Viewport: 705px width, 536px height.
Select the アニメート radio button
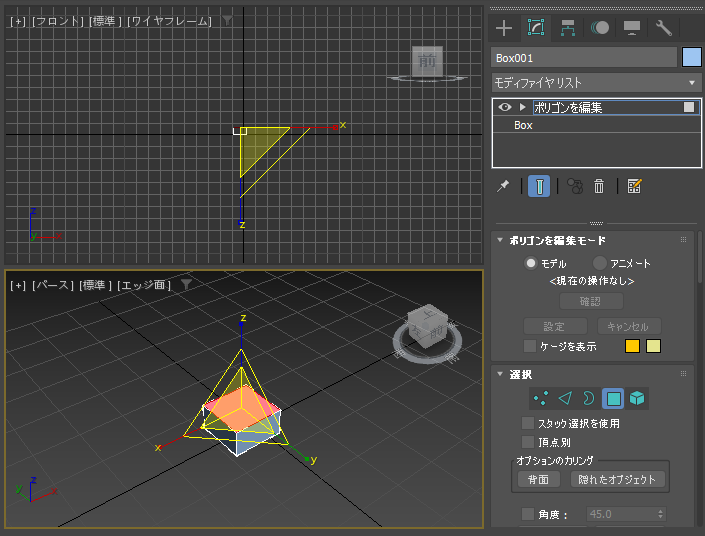coord(599,263)
